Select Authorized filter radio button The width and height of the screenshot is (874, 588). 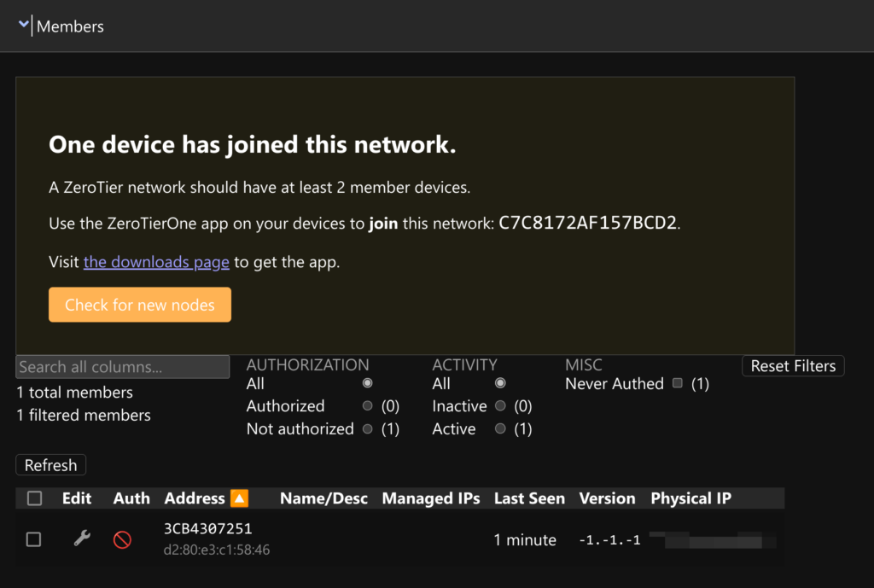tap(367, 405)
